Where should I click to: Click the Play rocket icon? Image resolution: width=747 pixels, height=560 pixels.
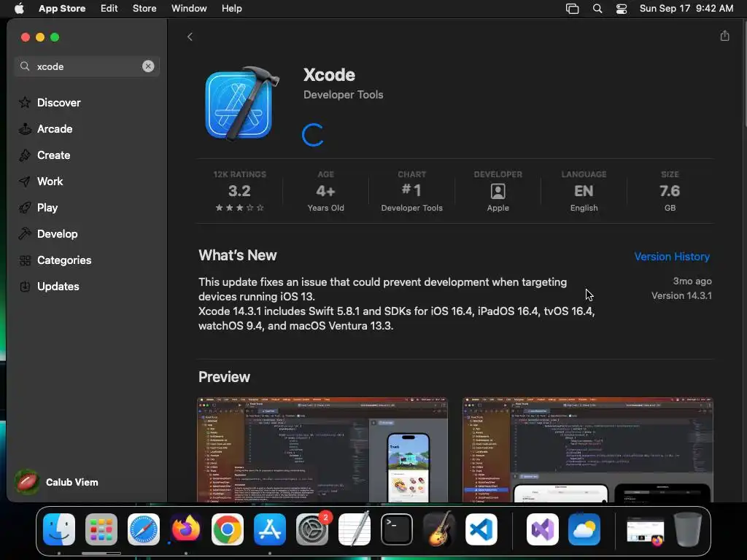pos(25,208)
